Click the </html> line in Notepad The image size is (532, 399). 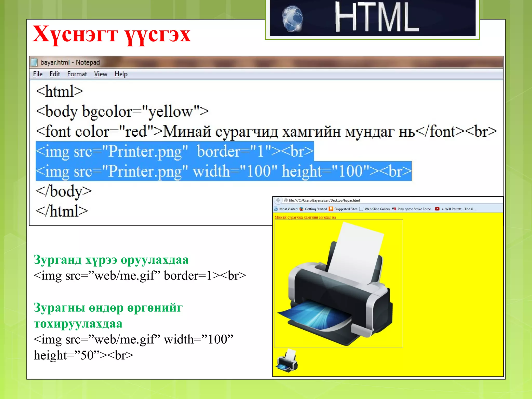[x=62, y=211]
